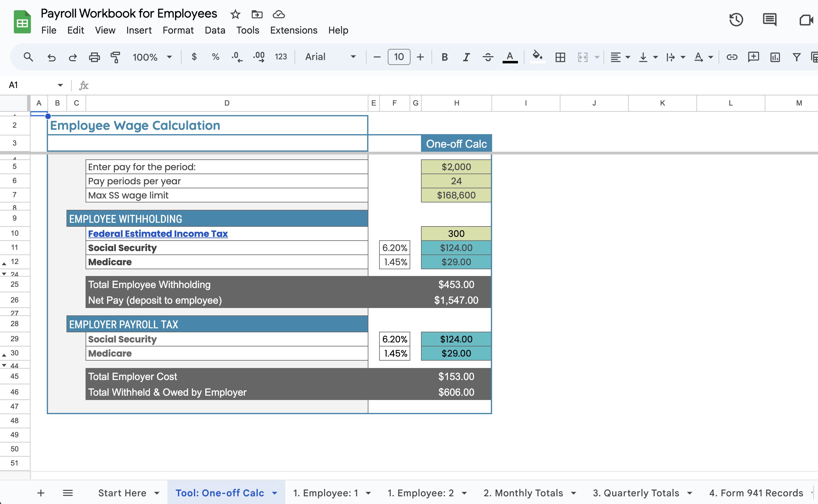Expand hidden rows below row 12
Image resolution: width=818 pixels, height=504 pixels.
point(4,264)
